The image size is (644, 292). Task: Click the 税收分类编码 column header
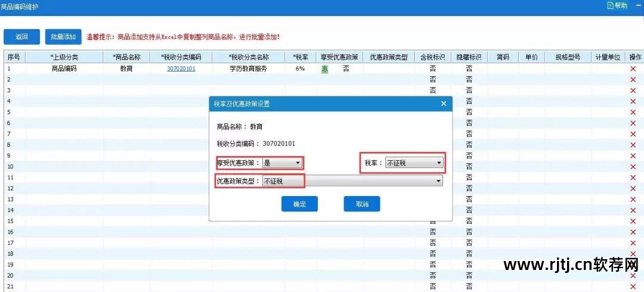tap(181, 57)
